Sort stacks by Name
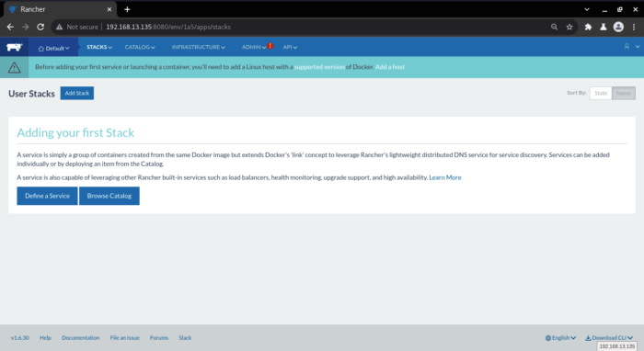 pos(623,93)
